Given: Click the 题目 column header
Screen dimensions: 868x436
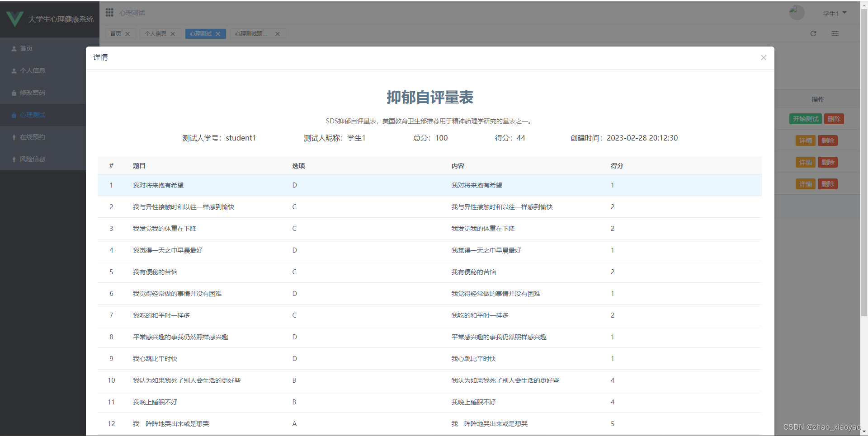Looking at the screenshot, I should (x=139, y=166).
